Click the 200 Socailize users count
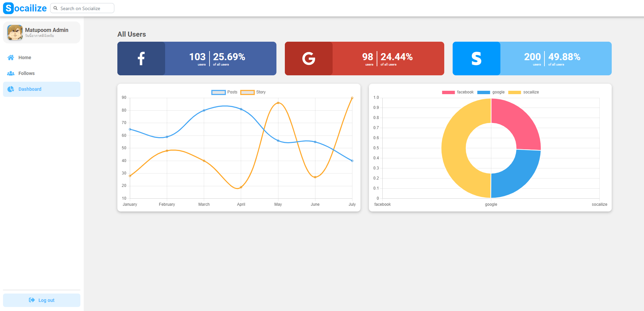The image size is (644, 311). pyautogui.click(x=532, y=57)
